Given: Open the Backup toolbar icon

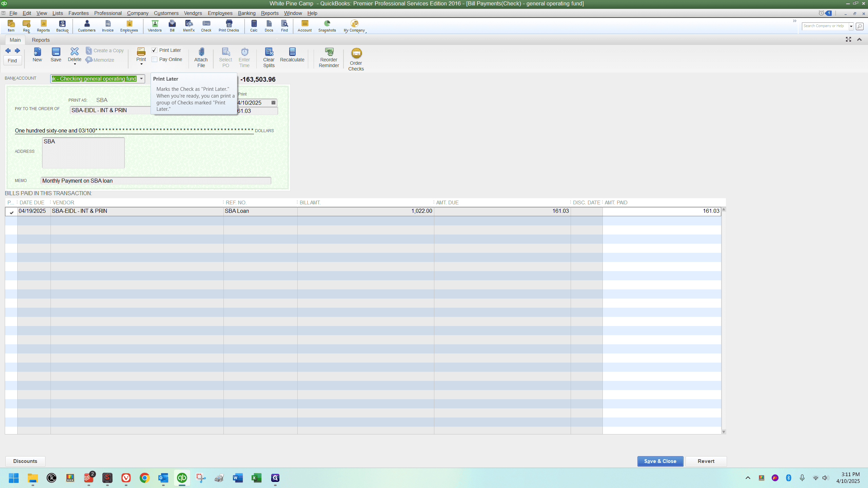Looking at the screenshot, I should click(x=62, y=26).
